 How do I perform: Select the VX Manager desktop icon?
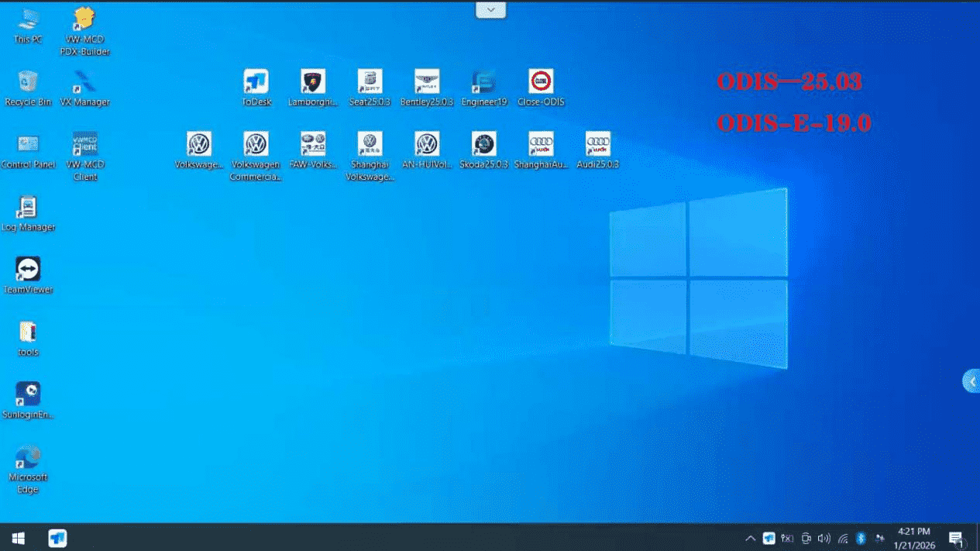(84, 82)
